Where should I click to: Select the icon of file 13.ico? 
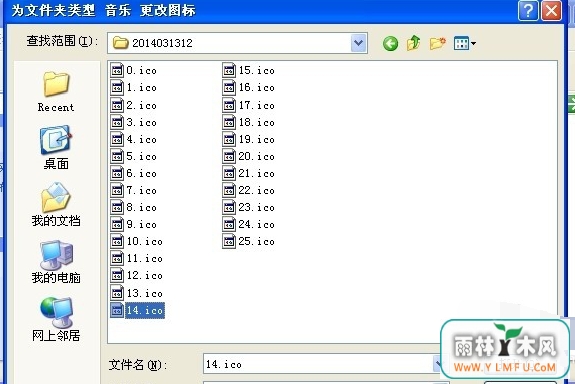(x=117, y=293)
